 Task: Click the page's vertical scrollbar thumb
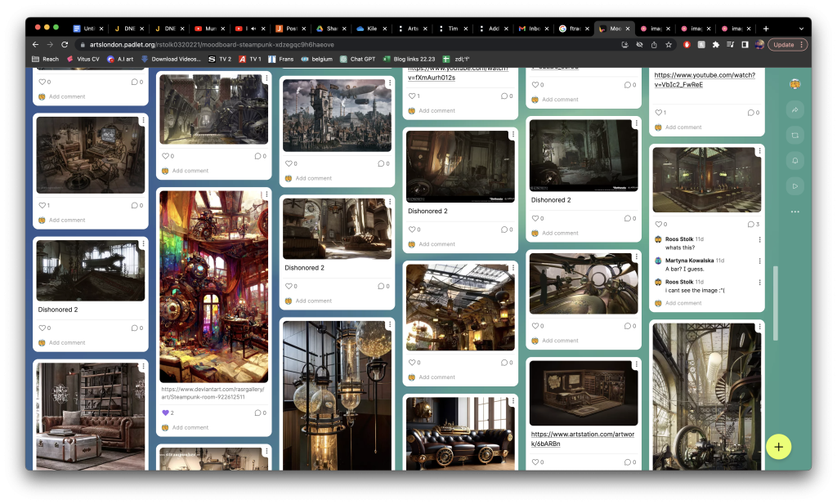pyautogui.click(x=775, y=303)
